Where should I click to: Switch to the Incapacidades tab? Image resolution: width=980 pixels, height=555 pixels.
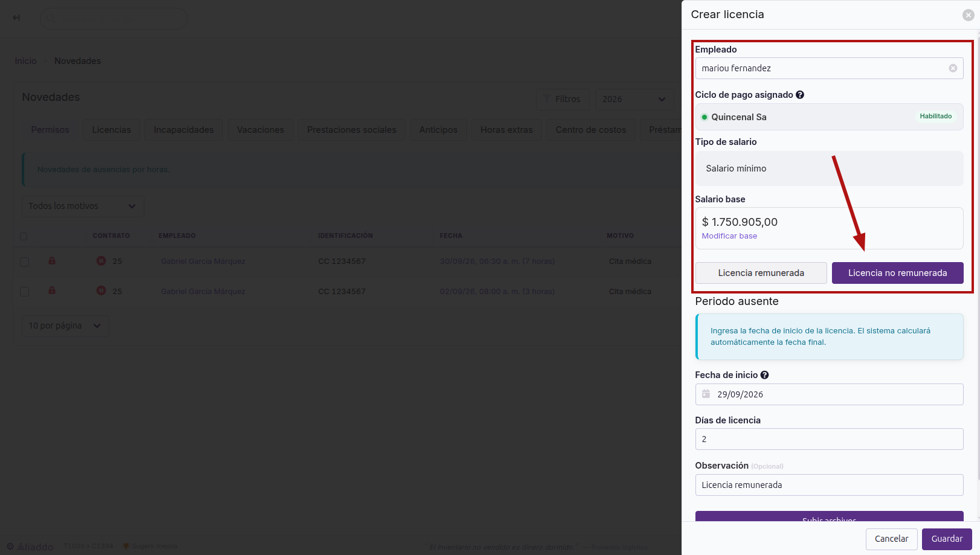coord(184,130)
